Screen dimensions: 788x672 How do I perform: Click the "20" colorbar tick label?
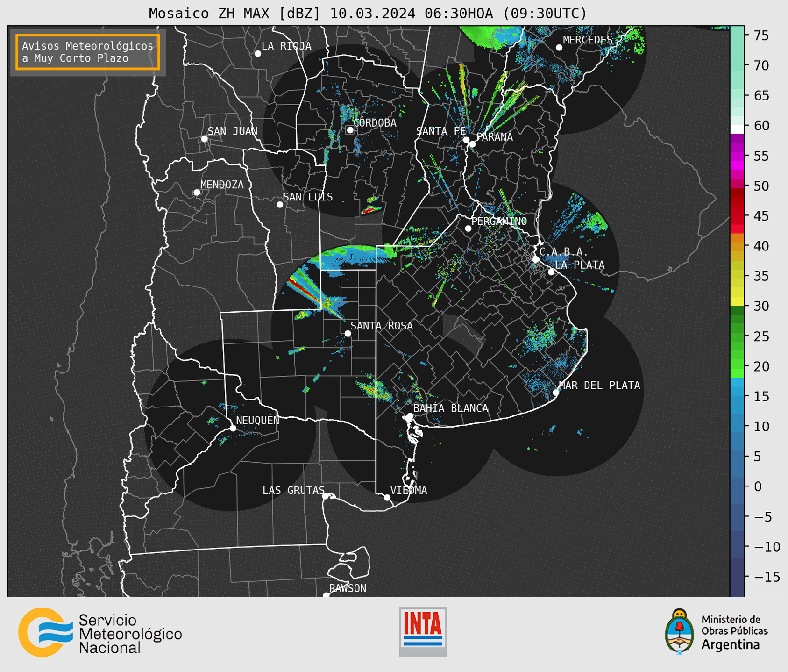coord(761,366)
